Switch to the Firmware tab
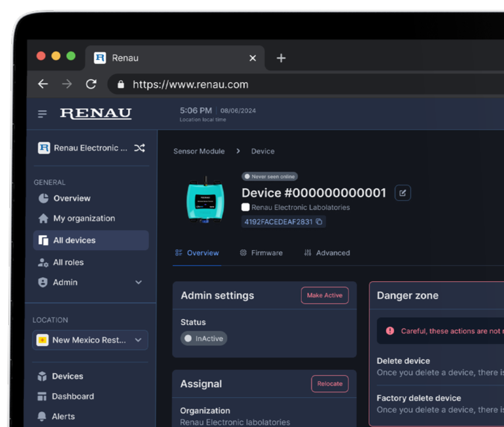This screenshot has width=504, height=427. [261, 253]
